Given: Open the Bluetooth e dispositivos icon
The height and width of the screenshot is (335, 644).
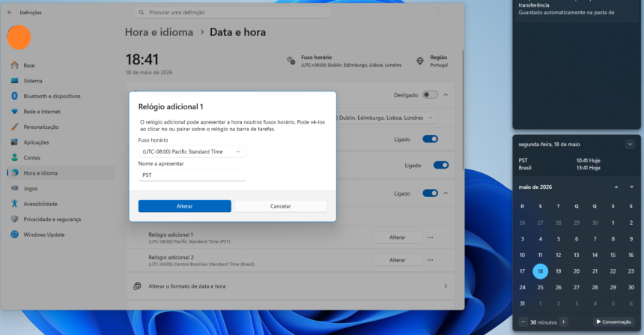Looking at the screenshot, I should [14, 96].
